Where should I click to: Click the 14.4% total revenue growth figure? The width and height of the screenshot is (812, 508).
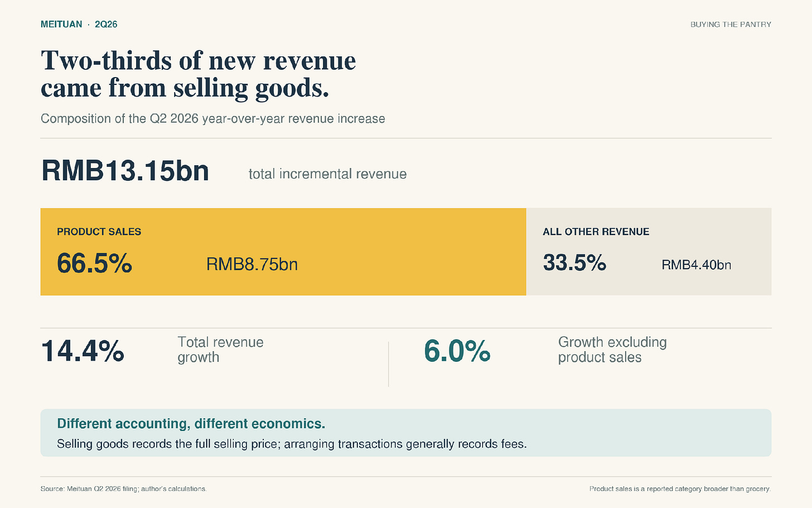click(x=83, y=351)
